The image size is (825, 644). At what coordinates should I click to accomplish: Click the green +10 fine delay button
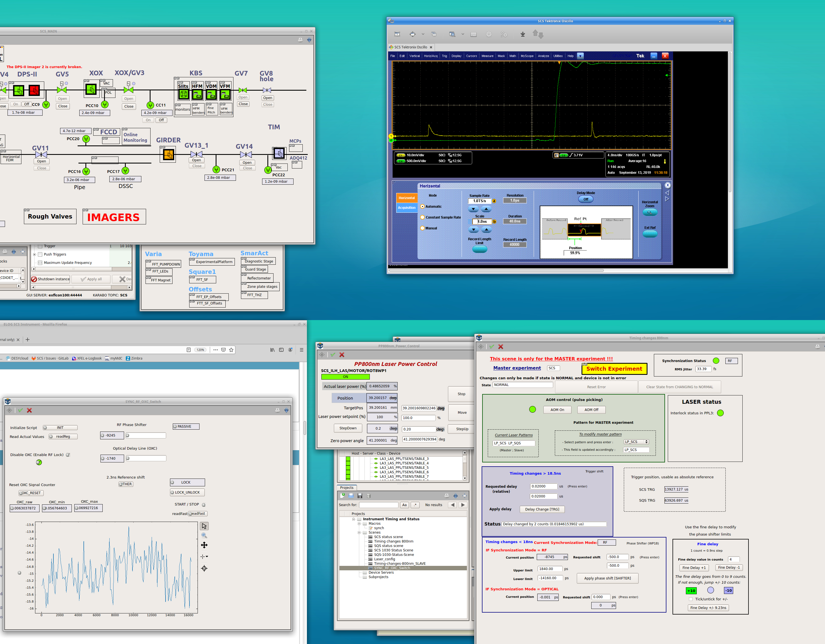pos(691,591)
